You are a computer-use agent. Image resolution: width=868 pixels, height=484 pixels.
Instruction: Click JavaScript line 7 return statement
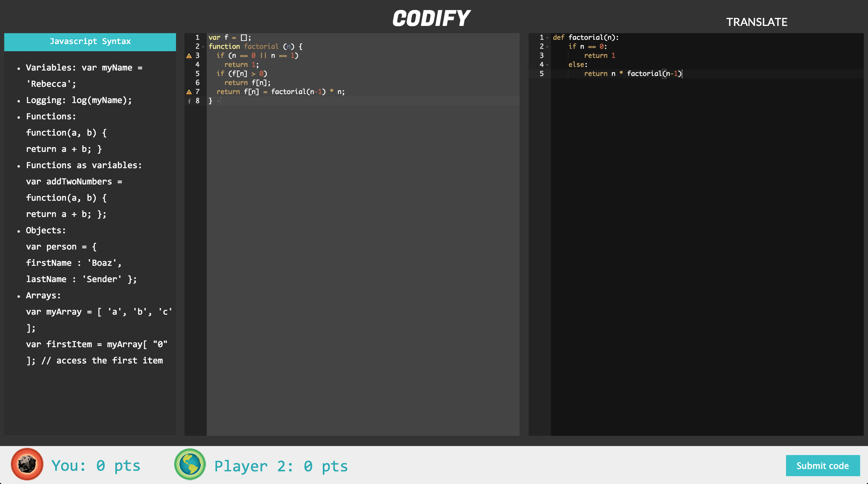pos(280,92)
